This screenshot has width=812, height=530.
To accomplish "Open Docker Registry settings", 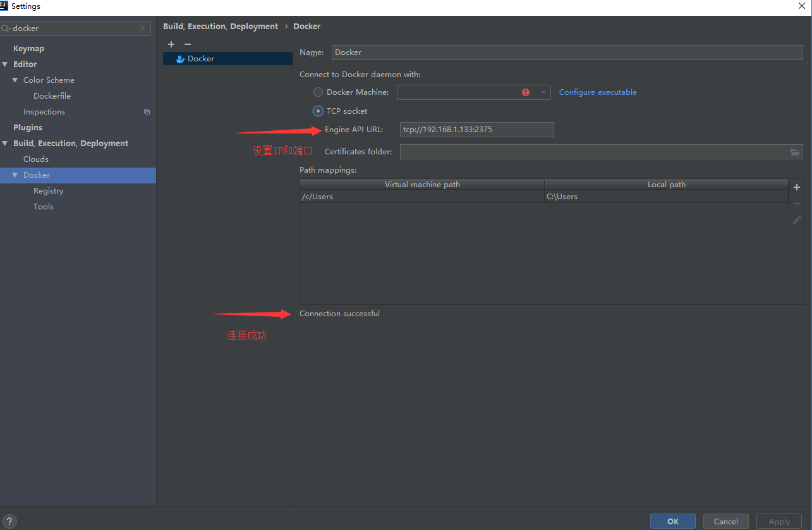I will [48, 191].
